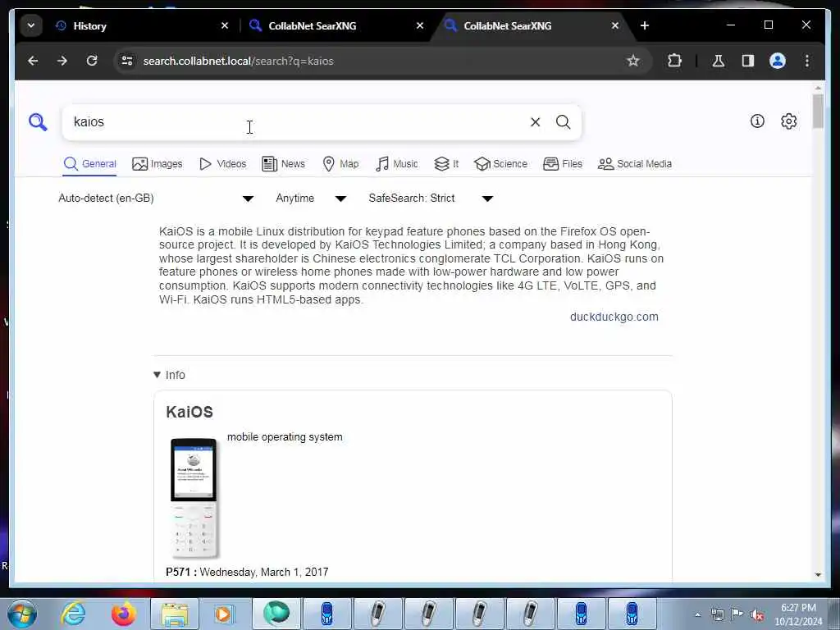Click the P571 date text line
This screenshot has width=840, height=630.
(247, 572)
